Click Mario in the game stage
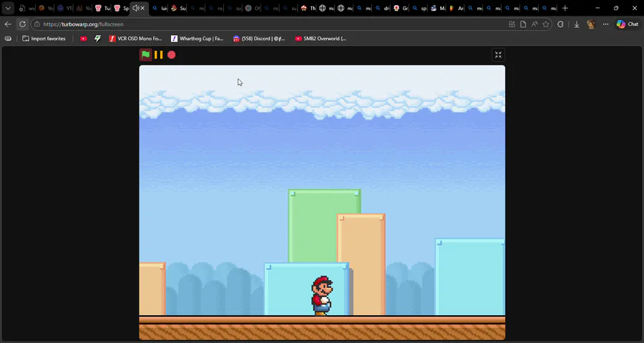Image resolution: width=644 pixels, height=343 pixels. pos(322,295)
